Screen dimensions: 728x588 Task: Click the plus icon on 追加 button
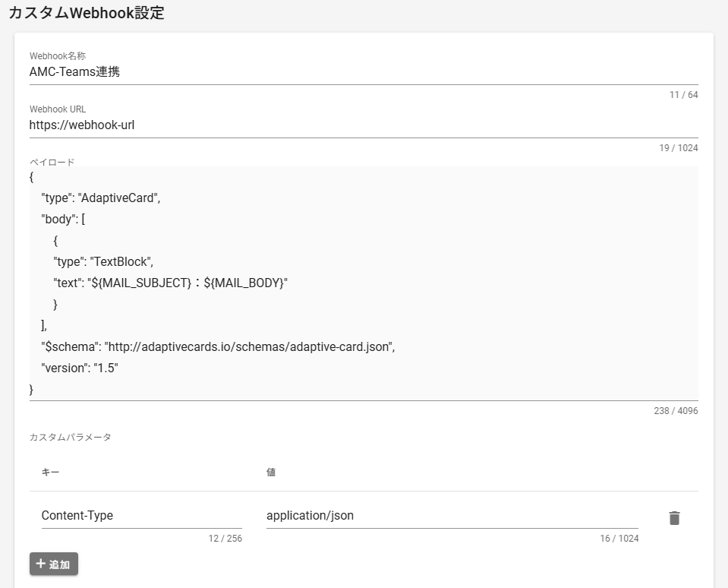click(41, 564)
